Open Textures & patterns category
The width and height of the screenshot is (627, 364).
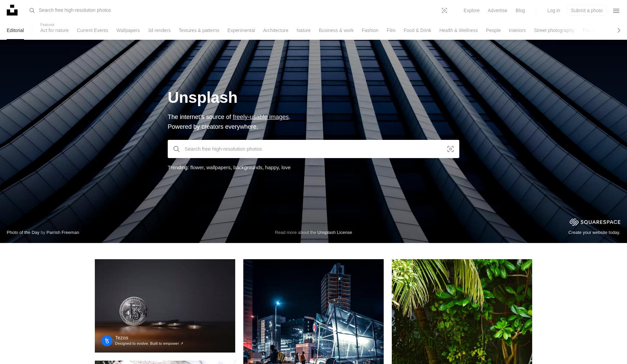[199, 30]
